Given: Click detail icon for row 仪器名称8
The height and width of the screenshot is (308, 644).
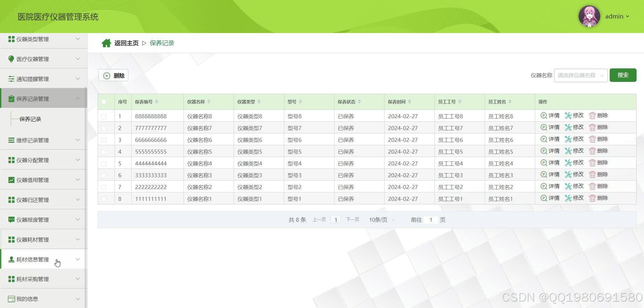Looking at the screenshot, I should (544, 116).
